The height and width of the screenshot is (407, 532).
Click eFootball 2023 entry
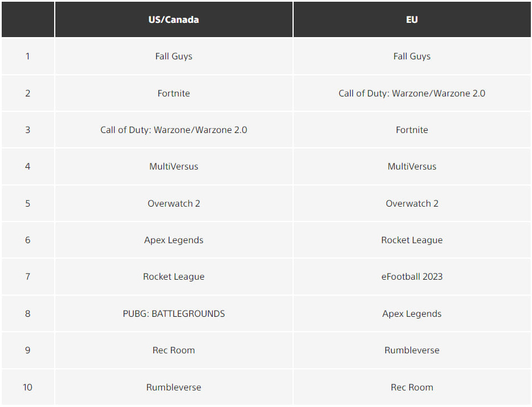pos(412,276)
